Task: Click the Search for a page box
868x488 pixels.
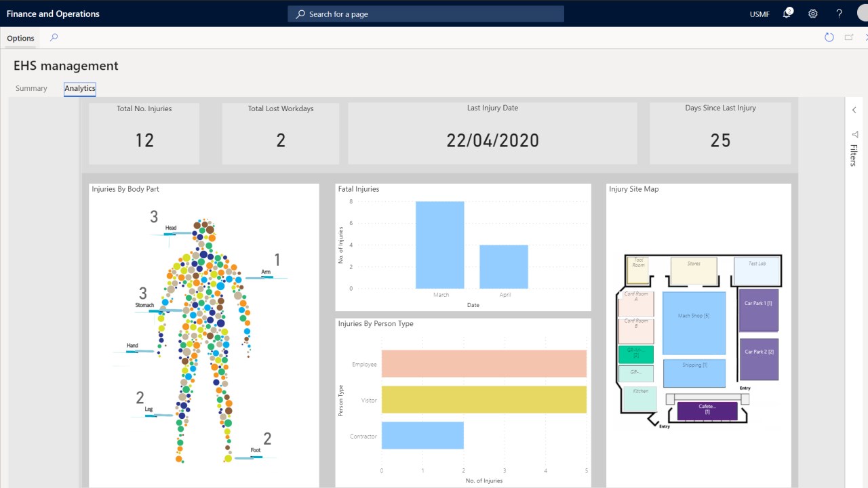Action: pyautogui.click(x=426, y=14)
